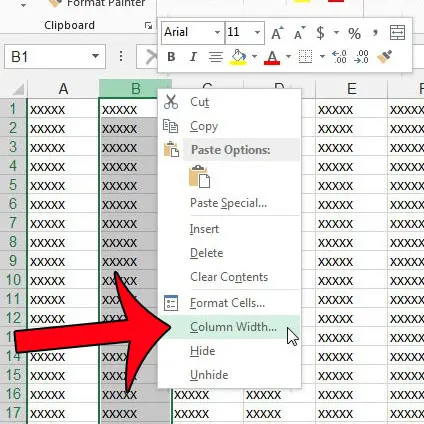The image size is (424, 424).
Task: Open the Font Color dropdown arrow
Action: click(x=288, y=57)
